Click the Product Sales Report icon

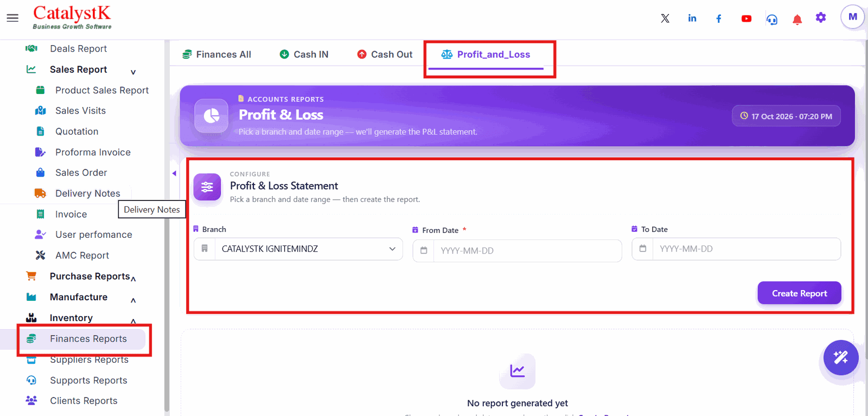[x=40, y=90]
